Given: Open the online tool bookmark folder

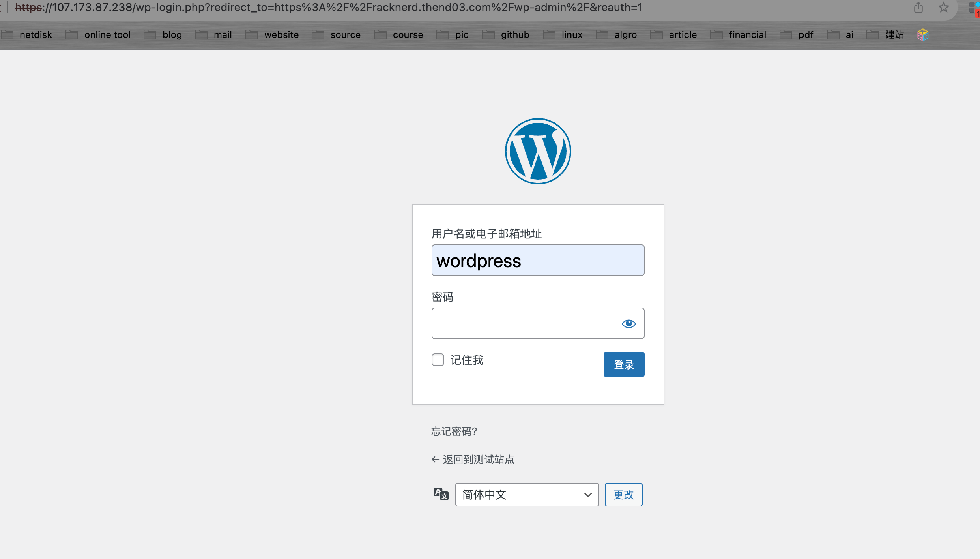Looking at the screenshot, I should tap(98, 35).
